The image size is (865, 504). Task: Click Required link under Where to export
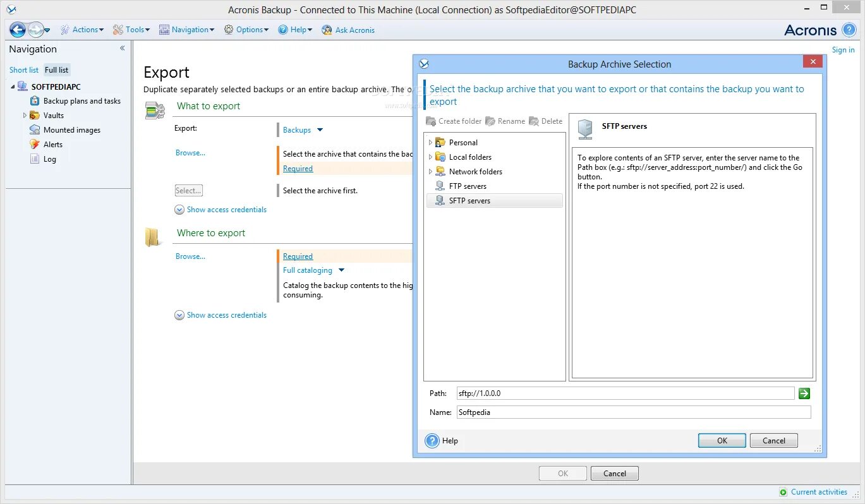[x=298, y=256]
